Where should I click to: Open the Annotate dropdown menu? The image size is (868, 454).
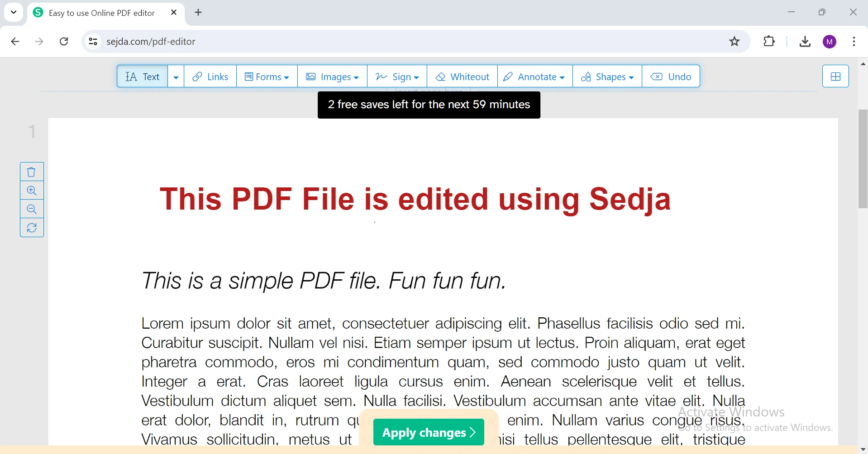point(535,76)
